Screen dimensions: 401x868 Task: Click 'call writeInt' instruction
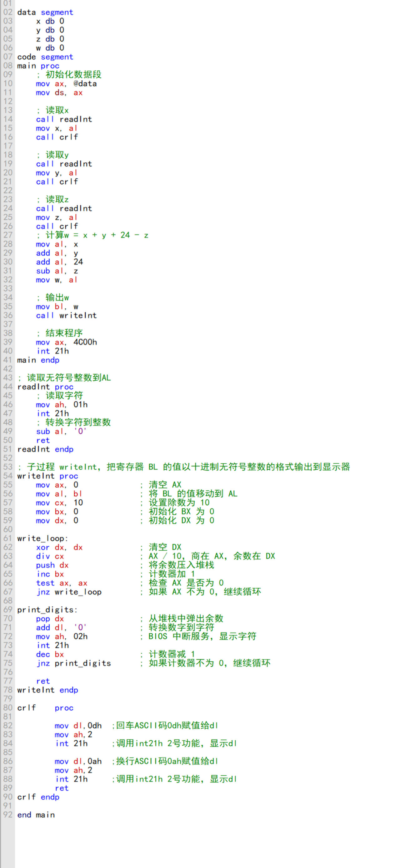pyautogui.click(x=66, y=315)
